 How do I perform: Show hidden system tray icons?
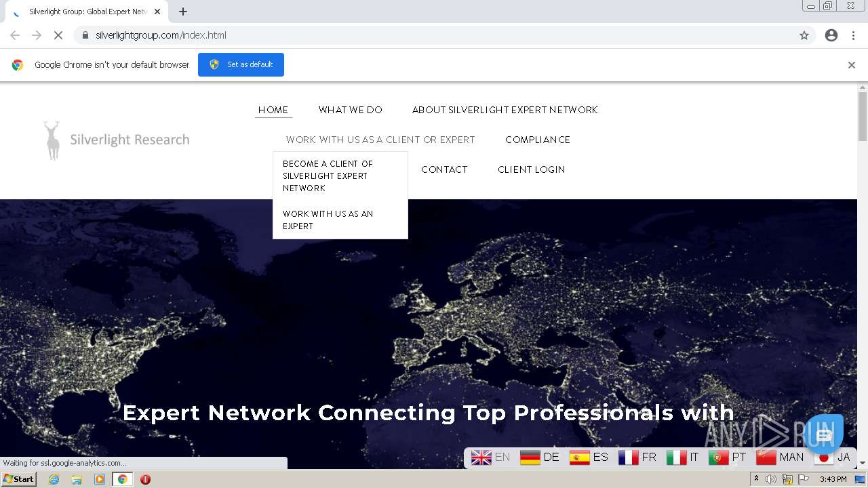pos(756,479)
